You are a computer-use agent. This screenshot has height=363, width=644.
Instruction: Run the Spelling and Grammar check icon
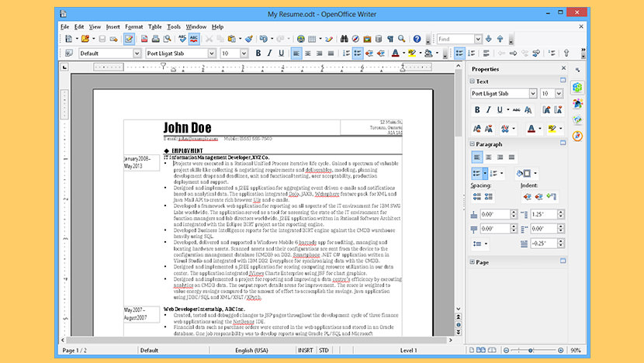(x=182, y=39)
